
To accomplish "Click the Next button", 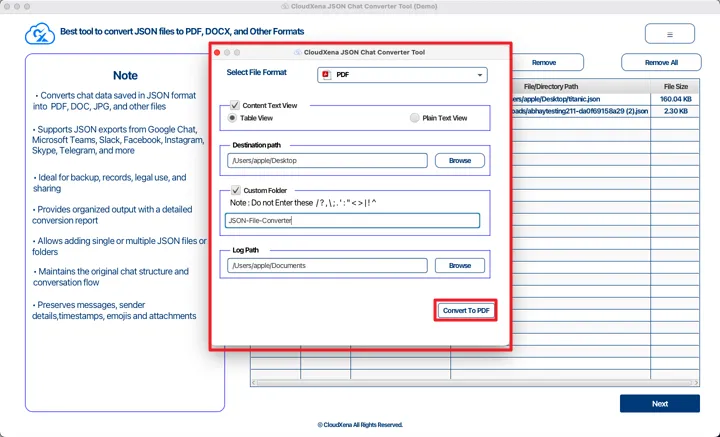I will pos(659,404).
